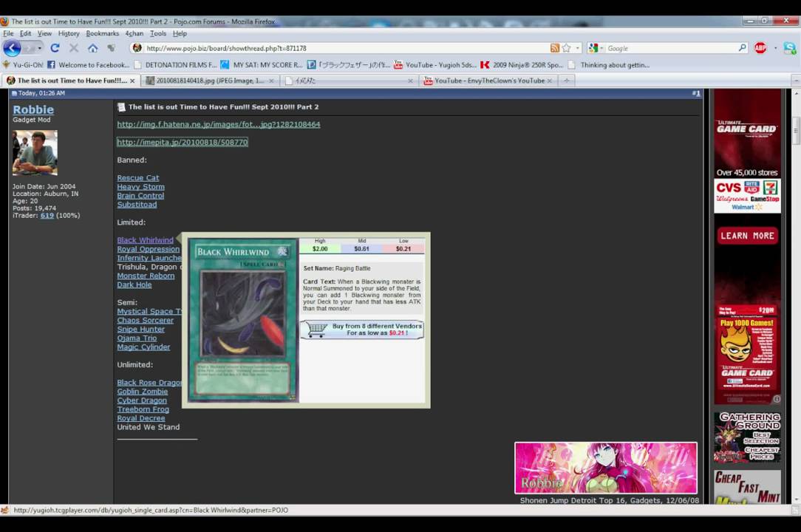Open the Bookmarks menu
Screen dimensions: 801x532
pos(102,33)
